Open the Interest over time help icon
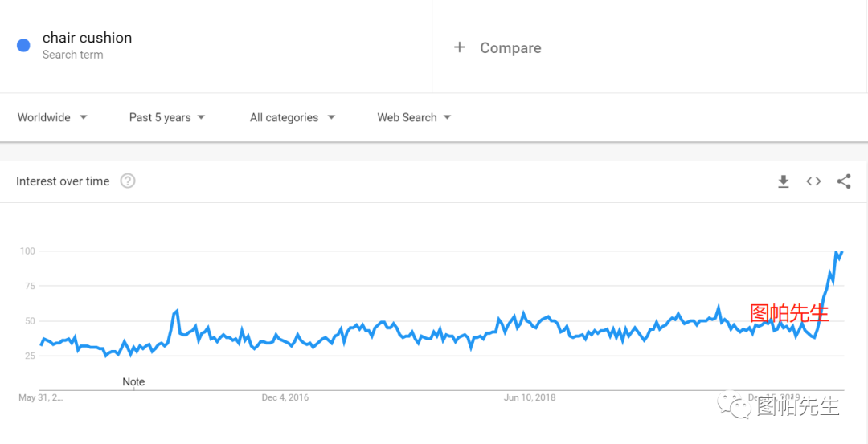 [127, 181]
